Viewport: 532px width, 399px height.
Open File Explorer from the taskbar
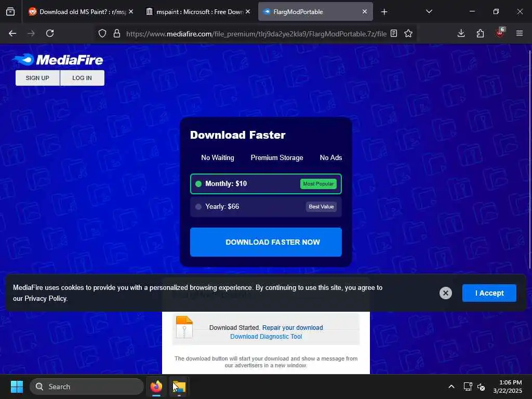click(179, 387)
